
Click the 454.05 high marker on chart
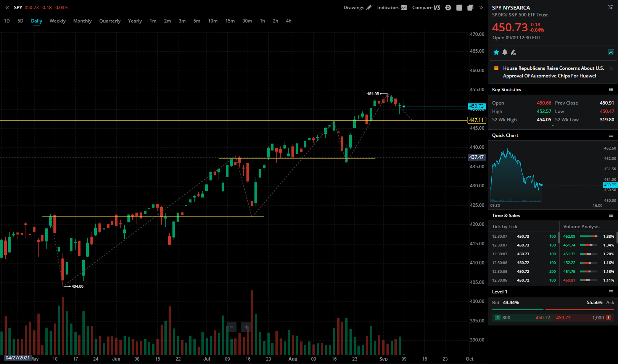(x=373, y=93)
